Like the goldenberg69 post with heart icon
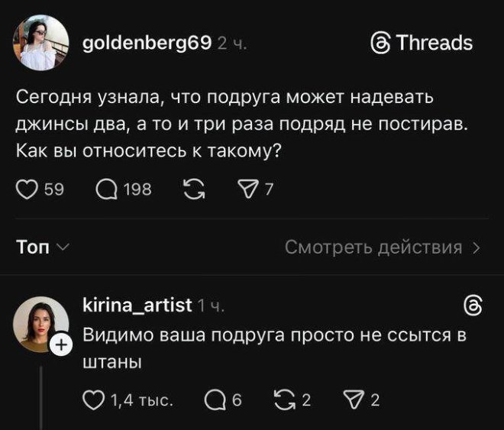 26,190
